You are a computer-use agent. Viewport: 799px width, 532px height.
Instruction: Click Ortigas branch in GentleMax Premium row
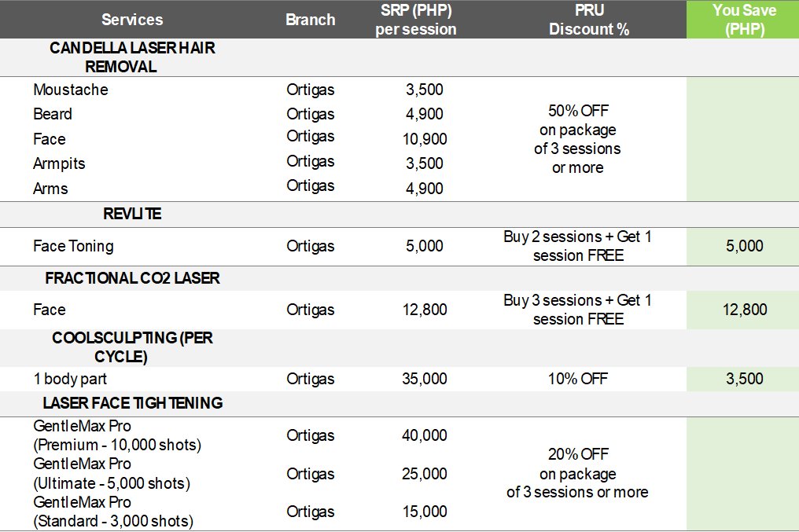click(311, 436)
